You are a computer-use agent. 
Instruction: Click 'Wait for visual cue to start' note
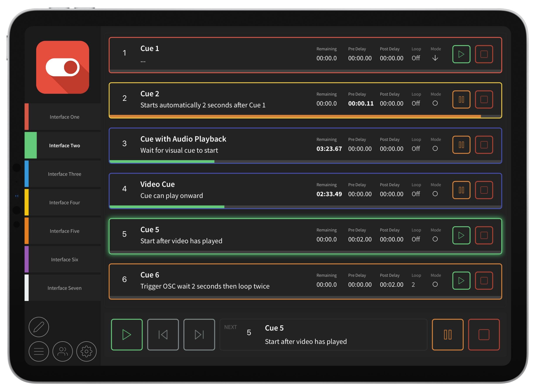coord(179,150)
